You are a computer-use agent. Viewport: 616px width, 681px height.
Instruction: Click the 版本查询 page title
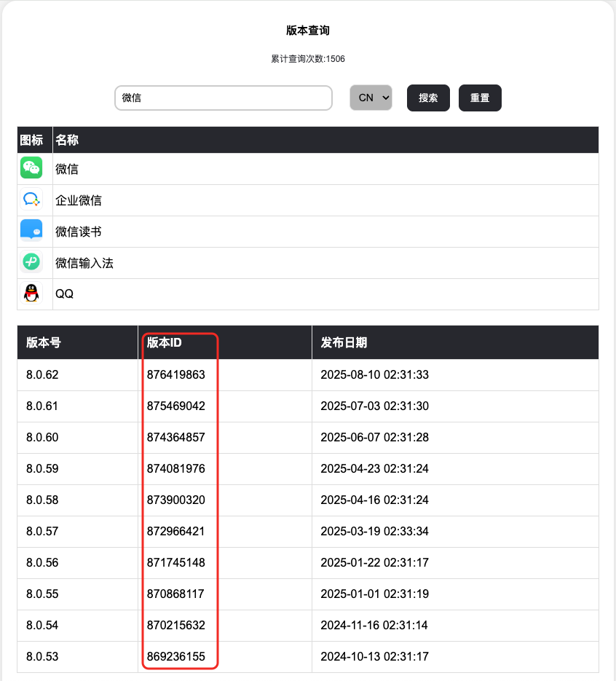pyautogui.click(x=308, y=30)
